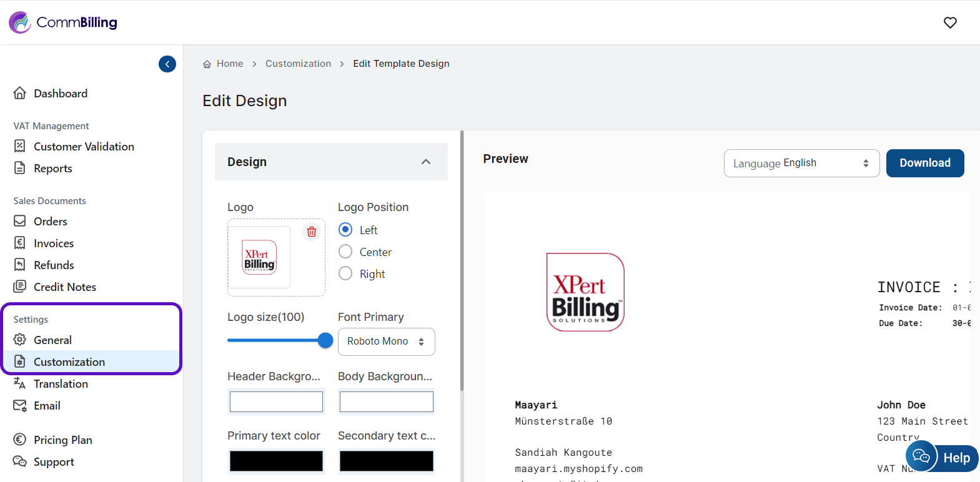Image resolution: width=980 pixels, height=482 pixels.
Task: Open the Language dropdown
Action: click(801, 164)
